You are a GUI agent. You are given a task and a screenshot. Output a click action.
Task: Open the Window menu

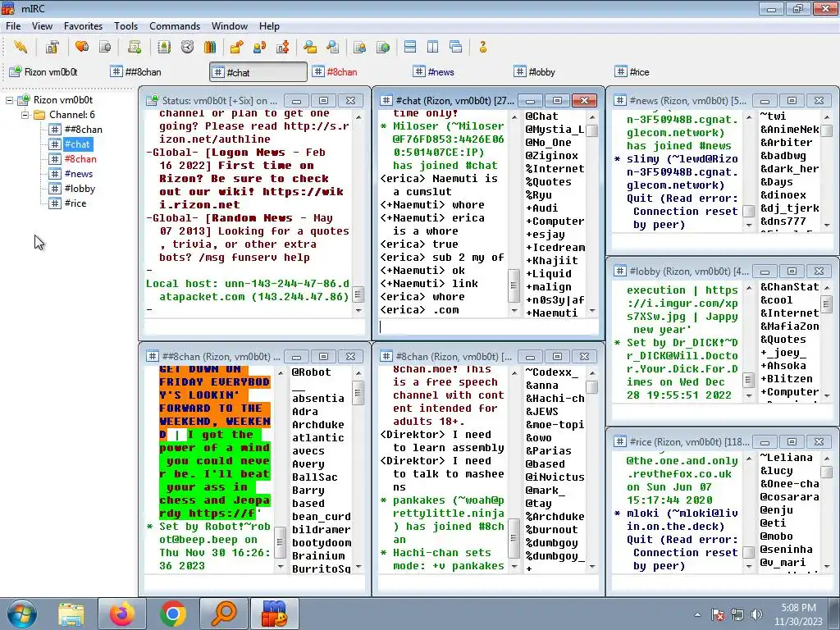[x=230, y=25]
